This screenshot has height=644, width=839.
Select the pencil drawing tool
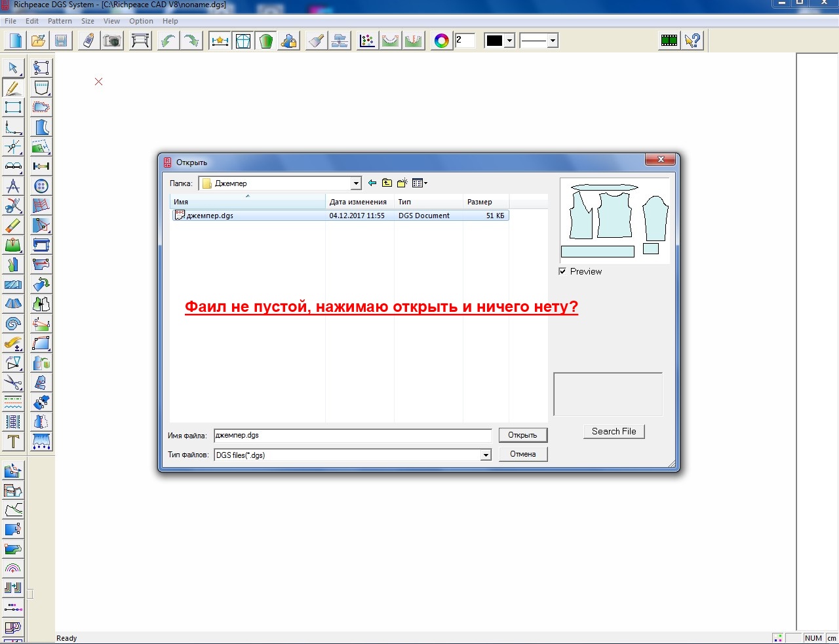(x=13, y=87)
